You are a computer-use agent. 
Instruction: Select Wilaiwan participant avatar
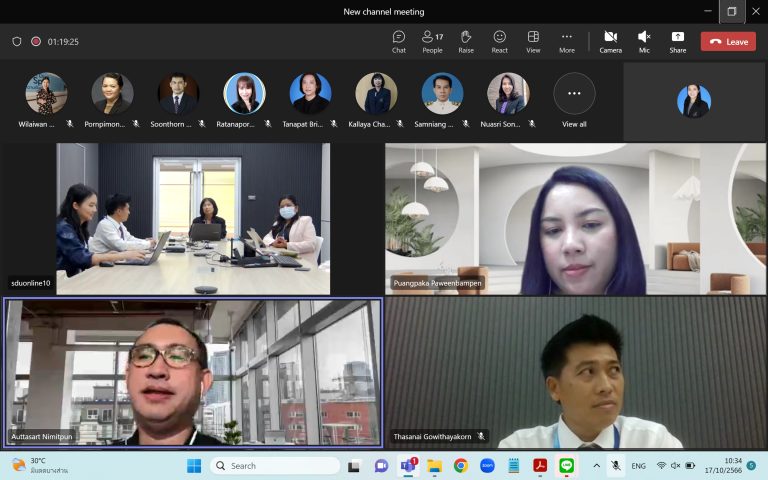click(46, 94)
